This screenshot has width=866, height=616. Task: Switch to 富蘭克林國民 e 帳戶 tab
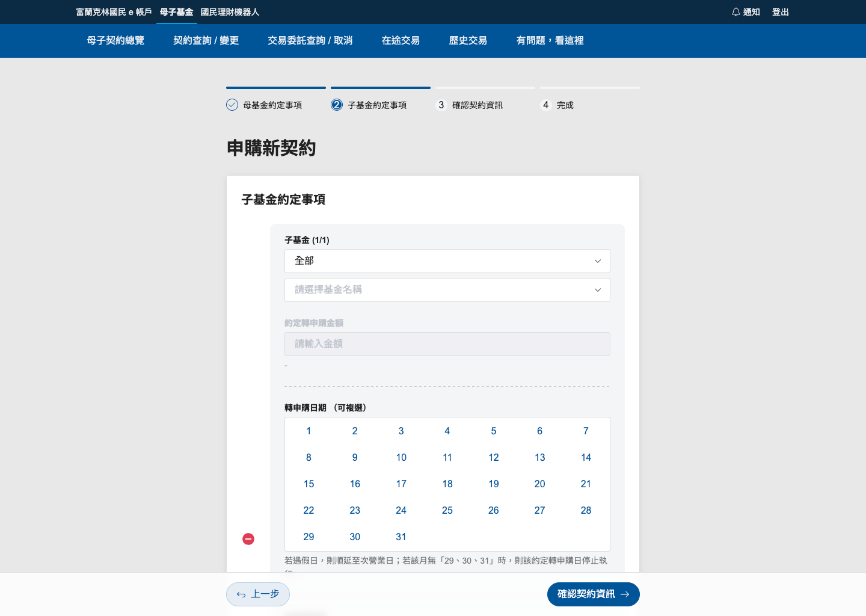(114, 12)
